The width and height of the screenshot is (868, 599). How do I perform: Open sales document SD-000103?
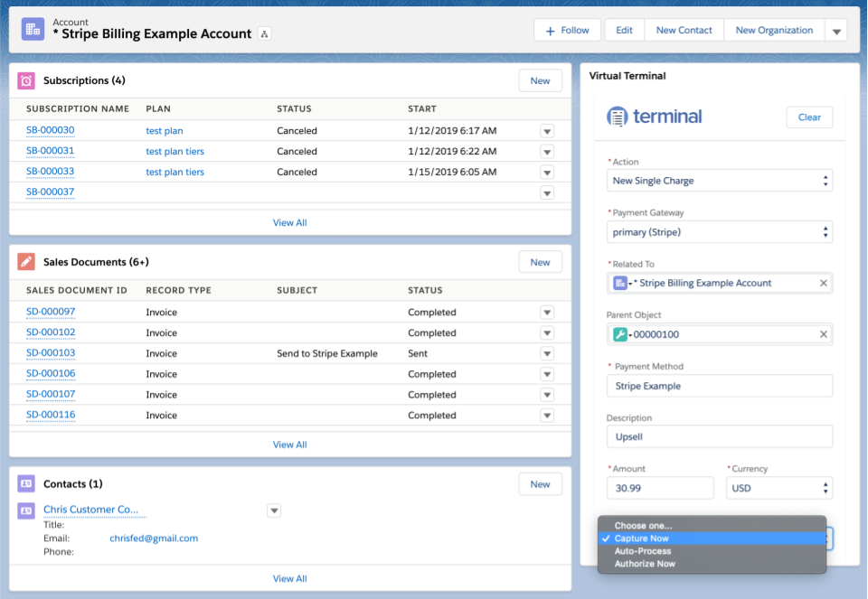point(51,353)
